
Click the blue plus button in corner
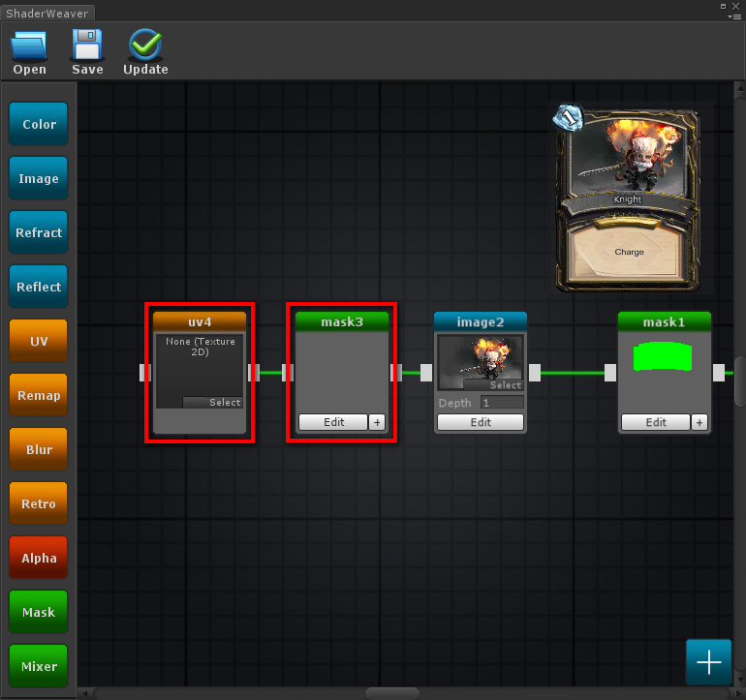tap(708, 661)
